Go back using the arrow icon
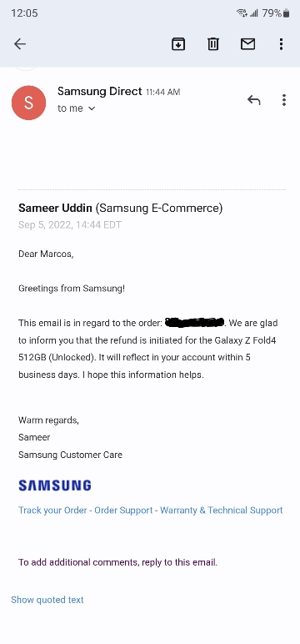This screenshot has width=300, height=644. (20, 44)
